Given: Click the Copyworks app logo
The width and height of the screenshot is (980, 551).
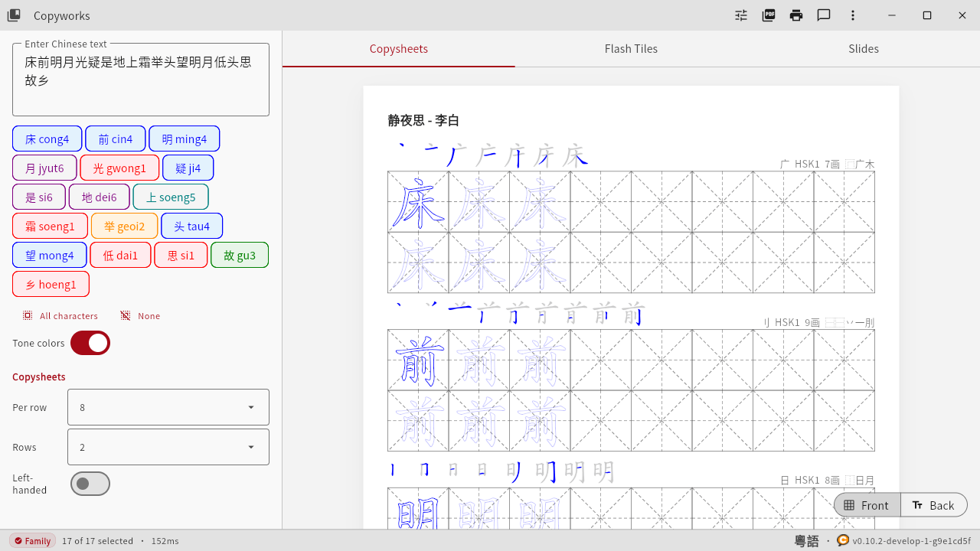Looking at the screenshot, I should 13,15.
